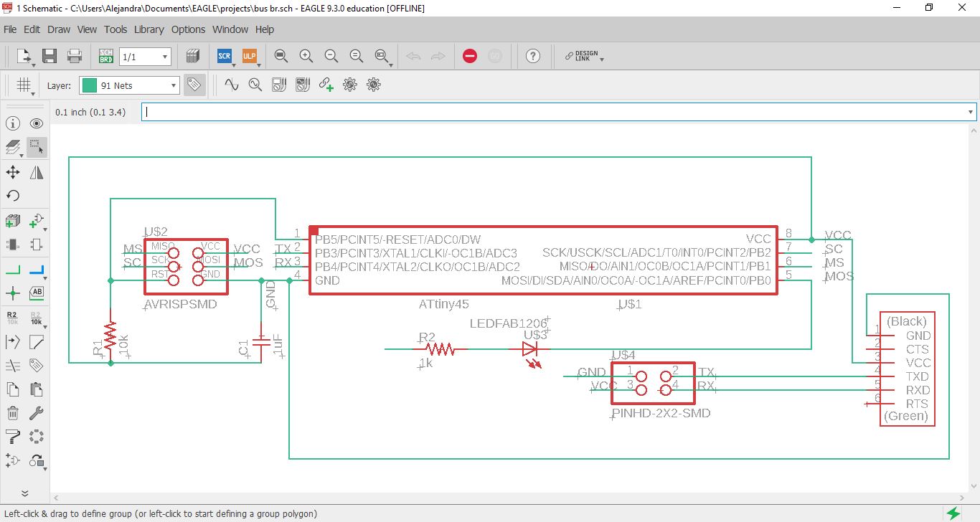
Task: Click the redo arrow icon
Action: (438, 56)
